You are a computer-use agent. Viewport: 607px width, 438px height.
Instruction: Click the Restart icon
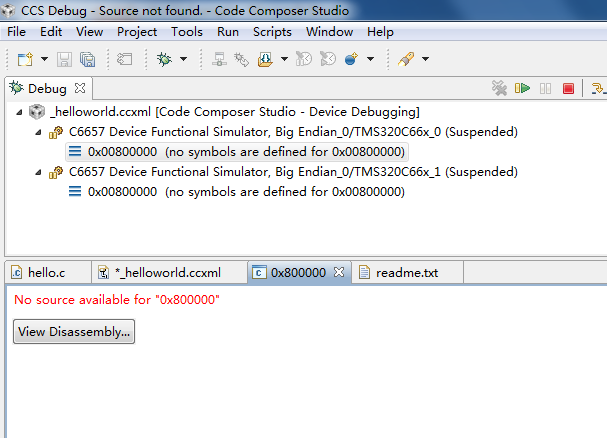[328, 59]
